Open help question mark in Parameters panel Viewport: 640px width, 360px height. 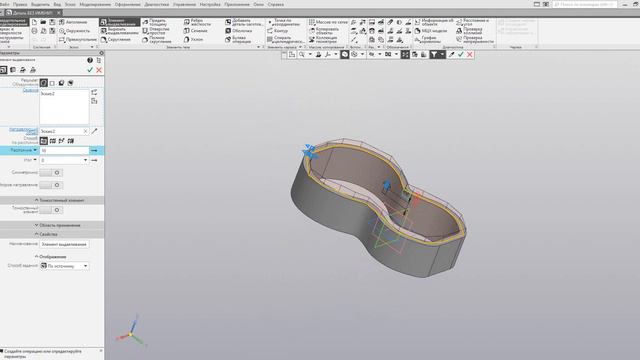coord(90,60)
